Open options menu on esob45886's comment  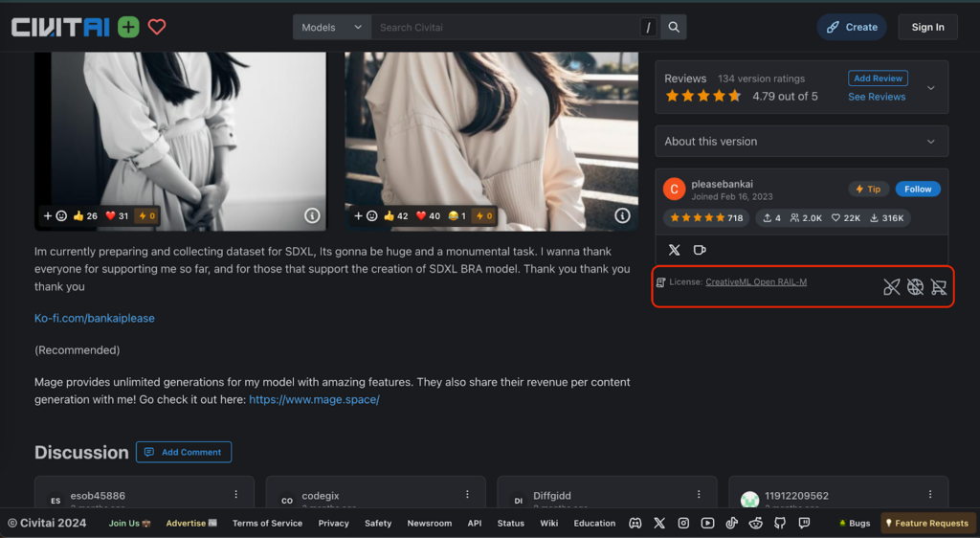click(236, 495)
